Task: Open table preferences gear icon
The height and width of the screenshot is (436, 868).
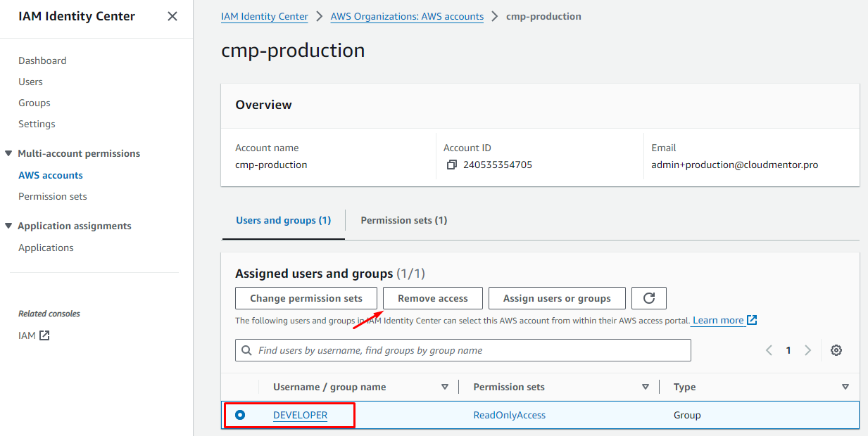Action: tap(836, 350)
